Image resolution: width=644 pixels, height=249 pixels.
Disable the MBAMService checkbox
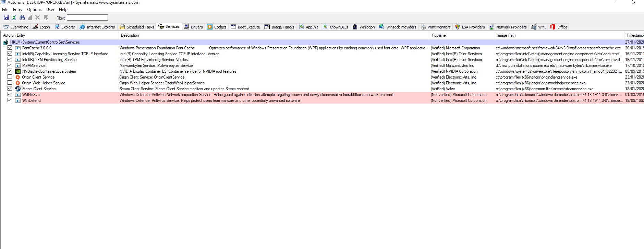click(x=10, y=65)
